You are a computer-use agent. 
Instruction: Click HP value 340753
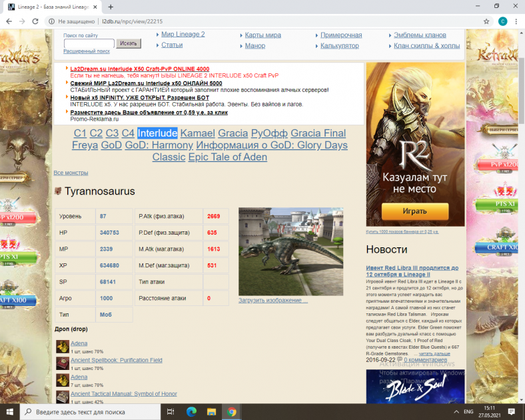pos(109,233)
